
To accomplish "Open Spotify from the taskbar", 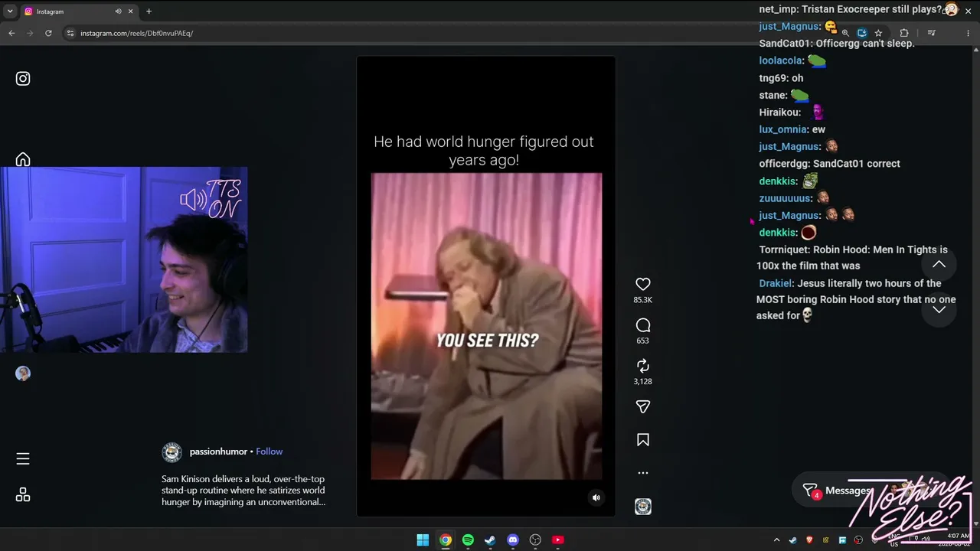I will [x=468, y=540].
